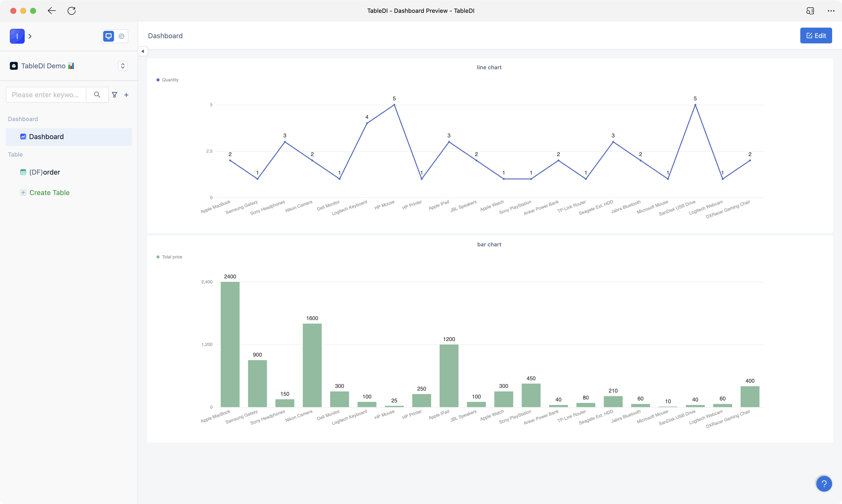Image resolution: width=842 pixels, height=504 pixels.
Task: Click the 'Dashboard' section label in sidebar
Action: [23, 119]
